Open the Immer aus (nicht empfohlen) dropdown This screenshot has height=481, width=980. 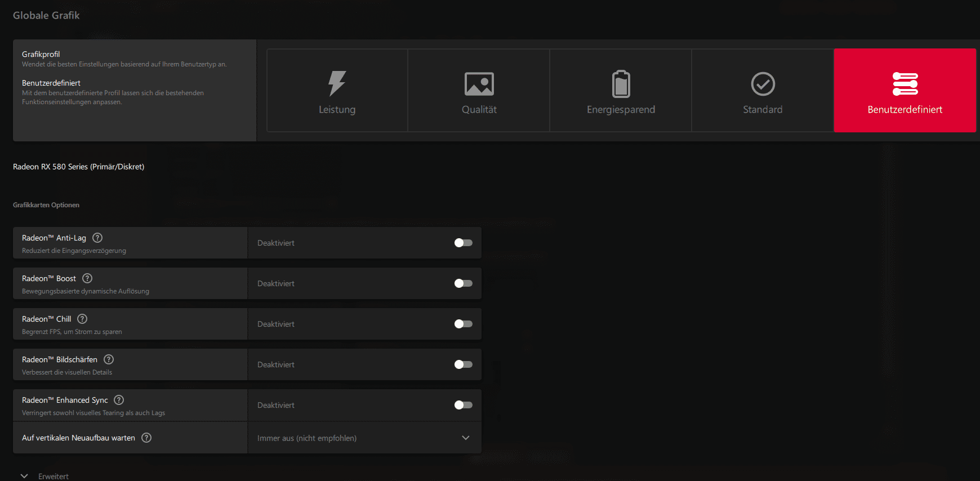(x=364, y=438)
